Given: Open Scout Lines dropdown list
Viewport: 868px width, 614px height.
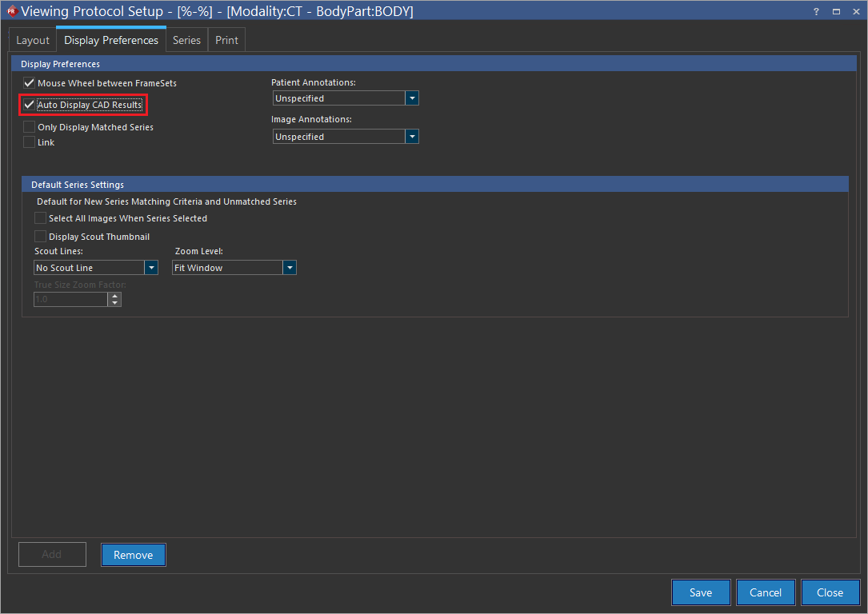Looking at the screenshot, I should click(x=151, y=268).
